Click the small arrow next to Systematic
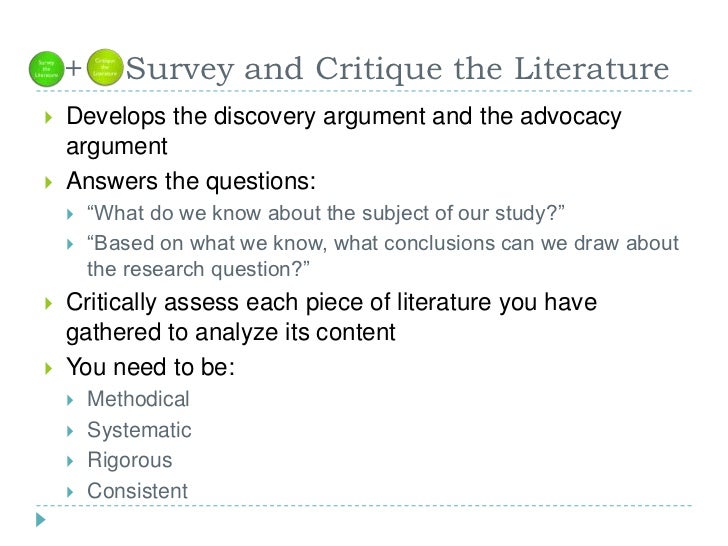This screenshot has width=728, height=546. [x=70, y=431]
